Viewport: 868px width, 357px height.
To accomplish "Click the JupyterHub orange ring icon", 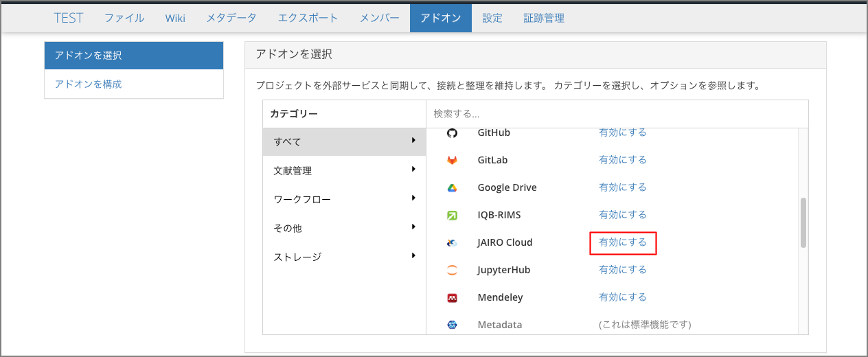I will tap(452, 270).
